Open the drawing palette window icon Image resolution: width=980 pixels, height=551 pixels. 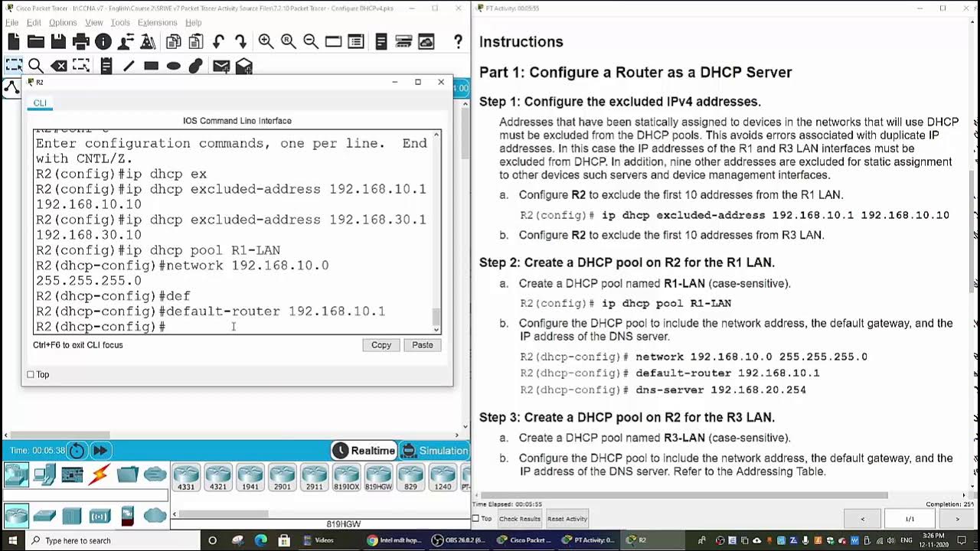pyautogui.click(x=334, y=41)
